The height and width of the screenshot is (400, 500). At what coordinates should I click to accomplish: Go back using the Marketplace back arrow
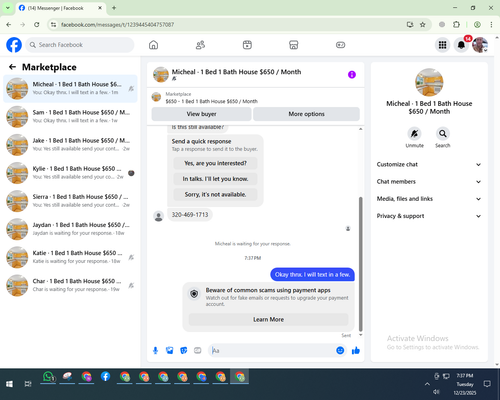[x=12, y=67]
